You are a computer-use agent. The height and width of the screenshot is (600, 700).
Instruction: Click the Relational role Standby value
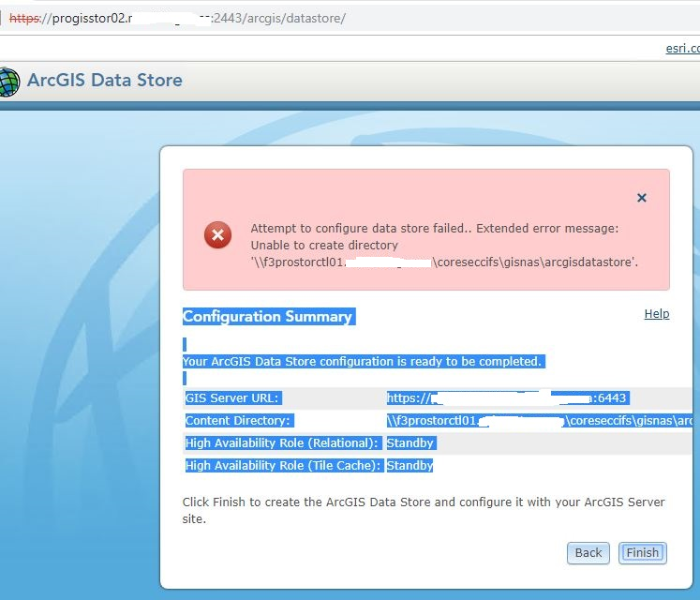click(410, 443)
